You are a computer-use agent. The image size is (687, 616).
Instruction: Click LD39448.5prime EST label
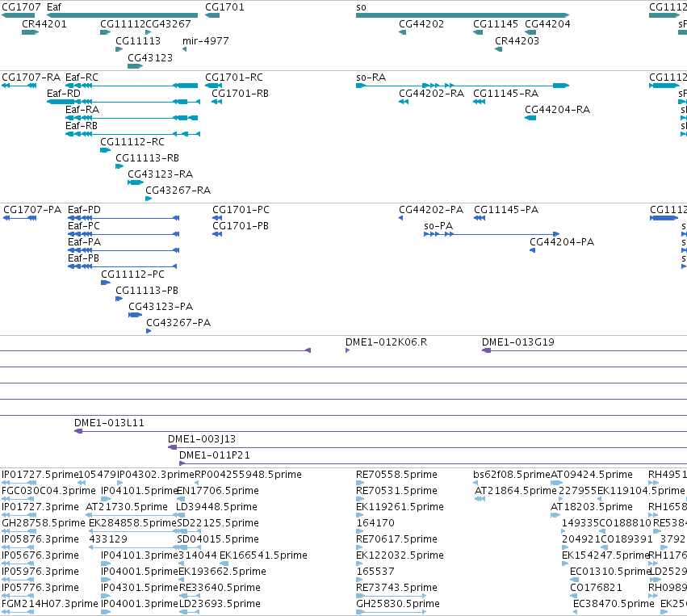click(216, 507)
